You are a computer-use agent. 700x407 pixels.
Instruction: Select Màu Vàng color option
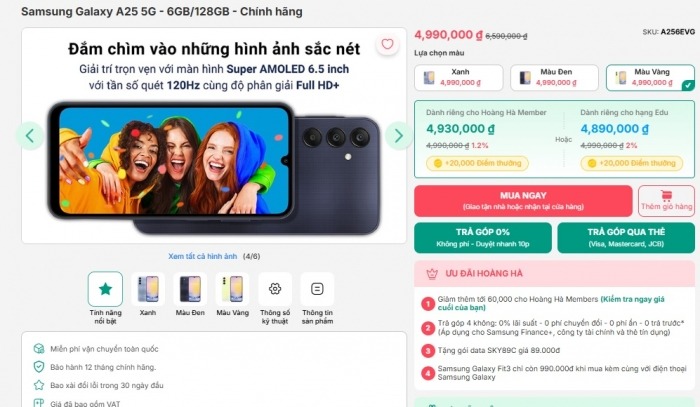(650, 78)
